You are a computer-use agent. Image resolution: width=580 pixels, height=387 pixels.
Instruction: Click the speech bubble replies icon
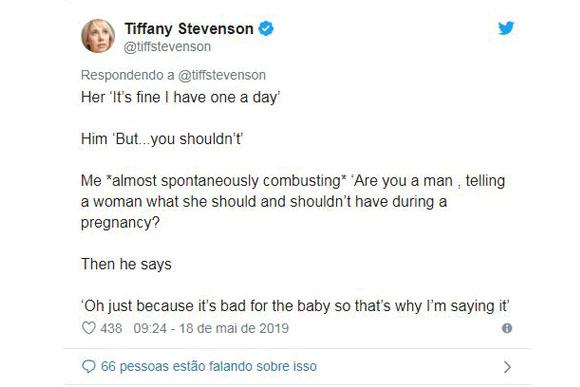88,366
